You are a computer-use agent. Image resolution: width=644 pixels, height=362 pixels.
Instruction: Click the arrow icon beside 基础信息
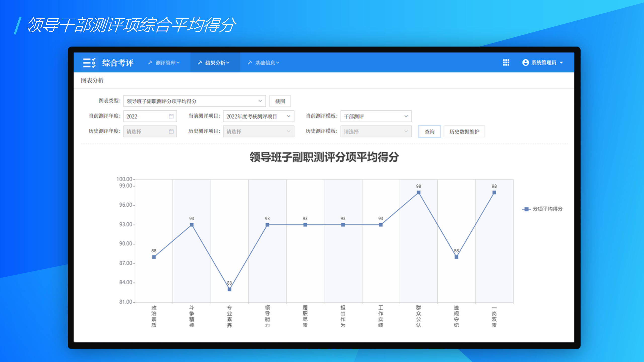tap(250, 63)
